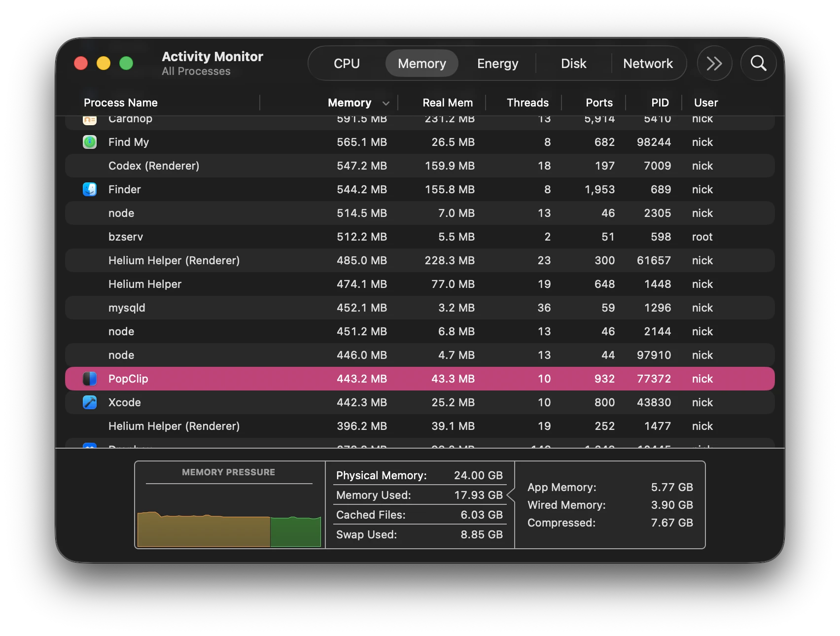
Task: Select the bzserv process name
Action: pos(126,237)
